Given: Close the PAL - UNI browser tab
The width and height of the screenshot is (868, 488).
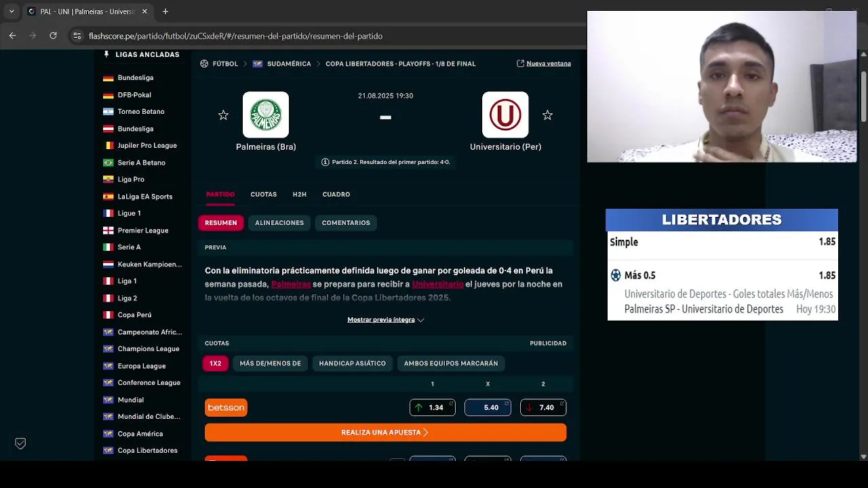Looking at the screenshot, I should point(144,12).
